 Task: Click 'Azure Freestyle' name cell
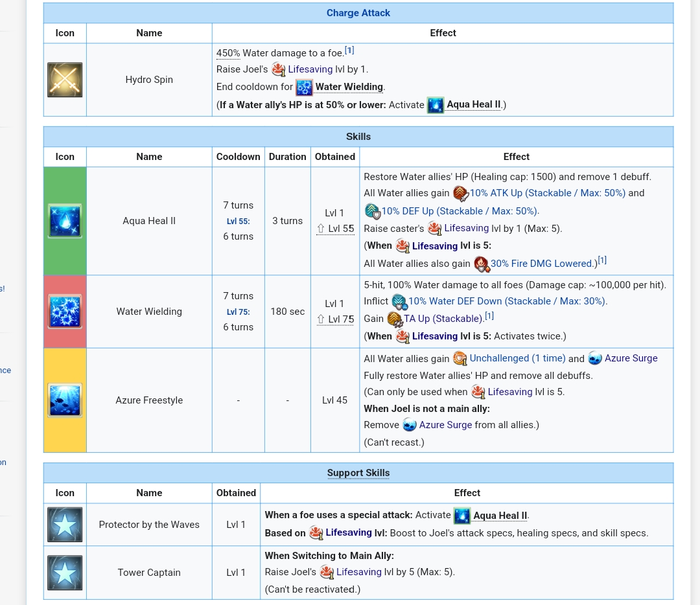pos(149,400)
